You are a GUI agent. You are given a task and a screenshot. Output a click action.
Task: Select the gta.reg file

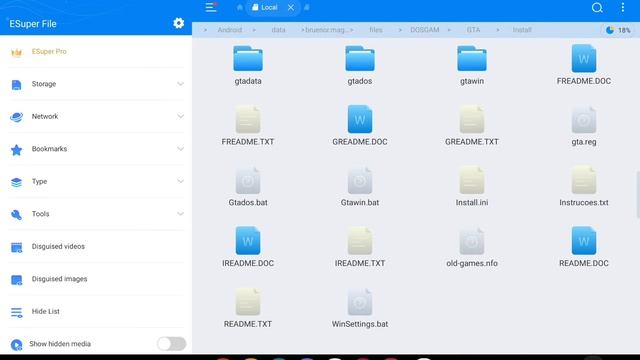point(584,126)
